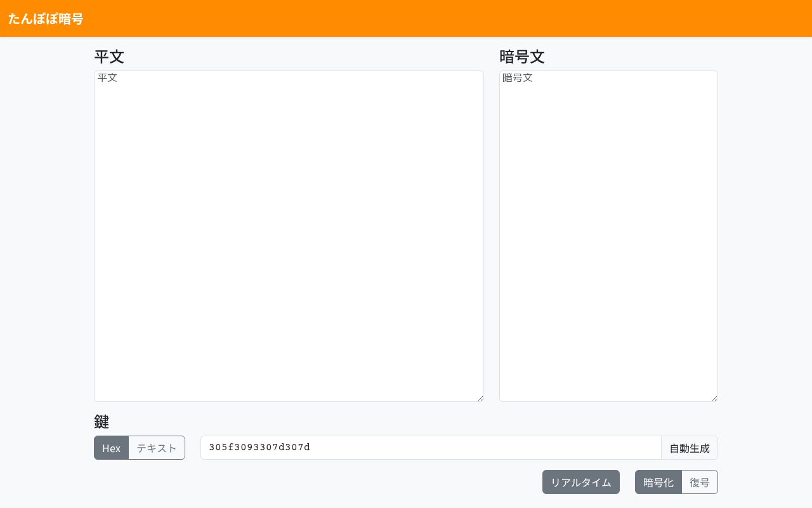812x508 pixels.
Task: Toggle the リアルタイム mode button
Action: pos(580,482)
